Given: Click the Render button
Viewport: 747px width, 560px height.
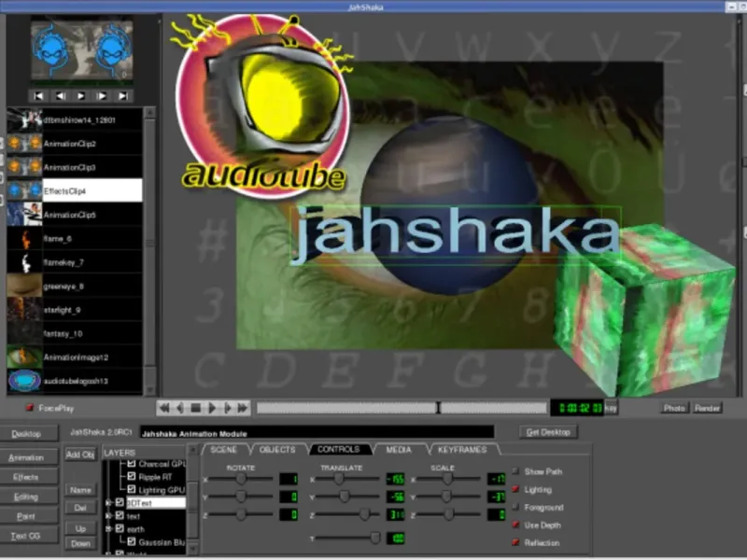Looking at the screenshot, I should pyautogui.click(x=707, y=408).
